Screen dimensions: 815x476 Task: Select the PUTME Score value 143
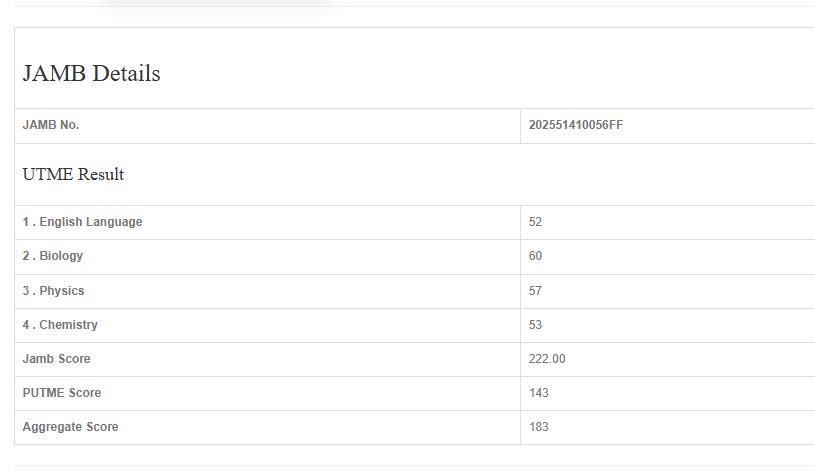click(x=538, y=393)
